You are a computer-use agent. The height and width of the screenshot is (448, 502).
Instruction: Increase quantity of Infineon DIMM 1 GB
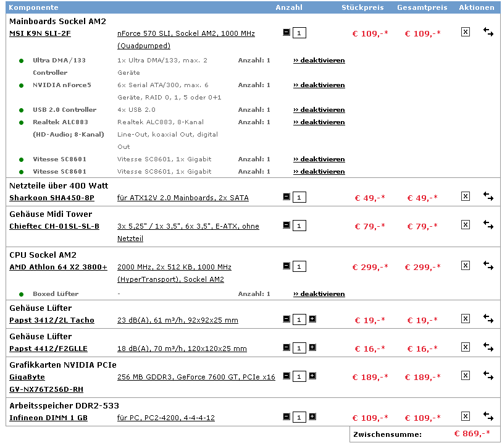click(x=312, y=417)
